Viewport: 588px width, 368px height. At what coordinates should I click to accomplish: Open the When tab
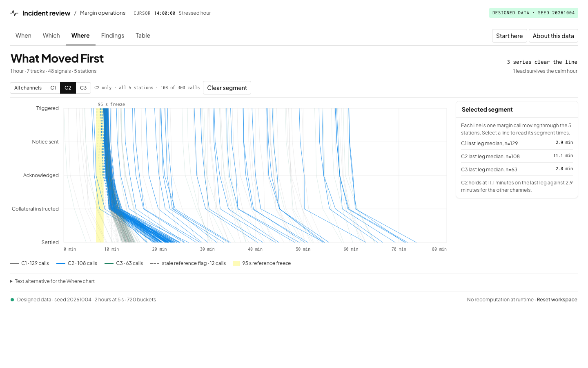point(23,36)
